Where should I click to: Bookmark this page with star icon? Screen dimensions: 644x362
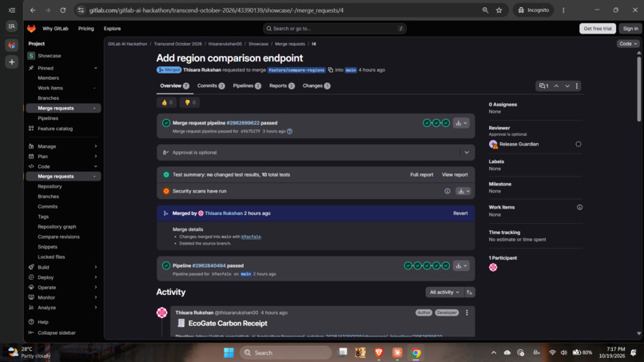[499, 10]
